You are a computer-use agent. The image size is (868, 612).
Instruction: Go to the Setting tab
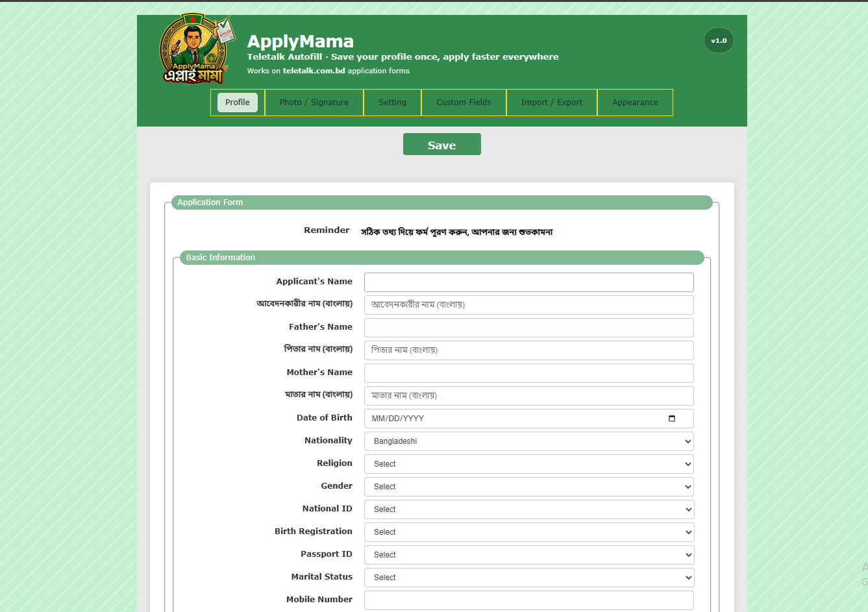click(x=393, y=103)
